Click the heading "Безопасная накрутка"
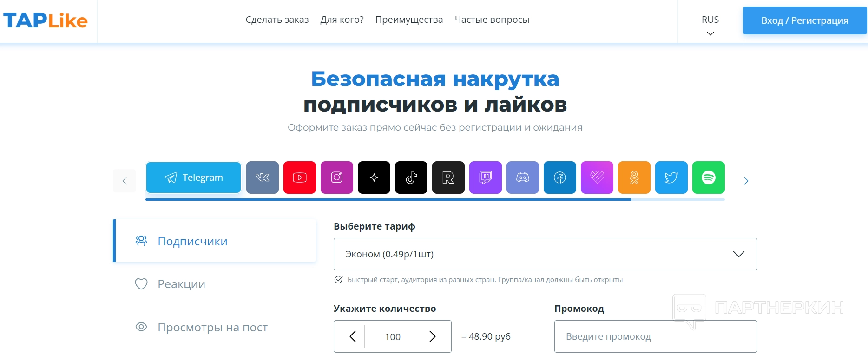 [x=435, y=79]
